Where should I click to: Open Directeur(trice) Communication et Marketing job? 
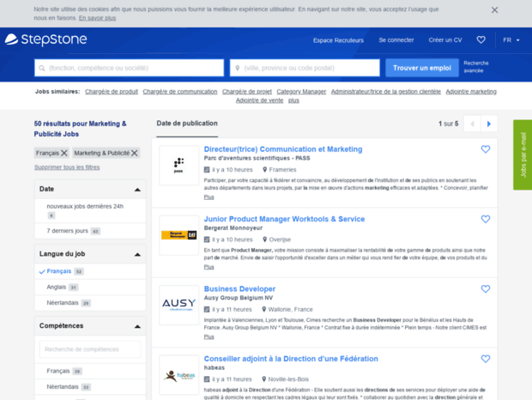click(283, 149)
